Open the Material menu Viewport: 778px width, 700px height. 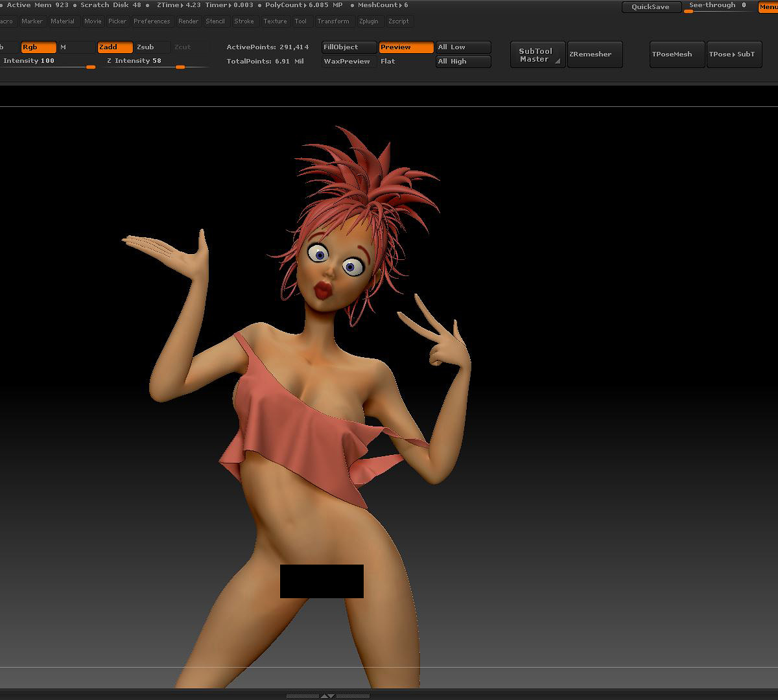[x=63, y=21]
